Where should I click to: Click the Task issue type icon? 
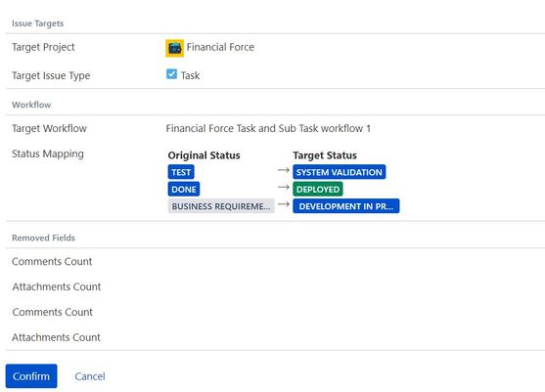[171, 74]
